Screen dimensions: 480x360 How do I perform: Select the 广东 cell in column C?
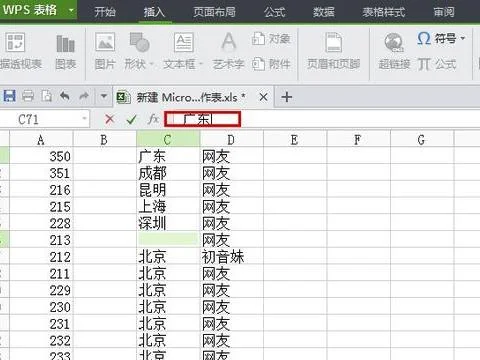point(168,156)
